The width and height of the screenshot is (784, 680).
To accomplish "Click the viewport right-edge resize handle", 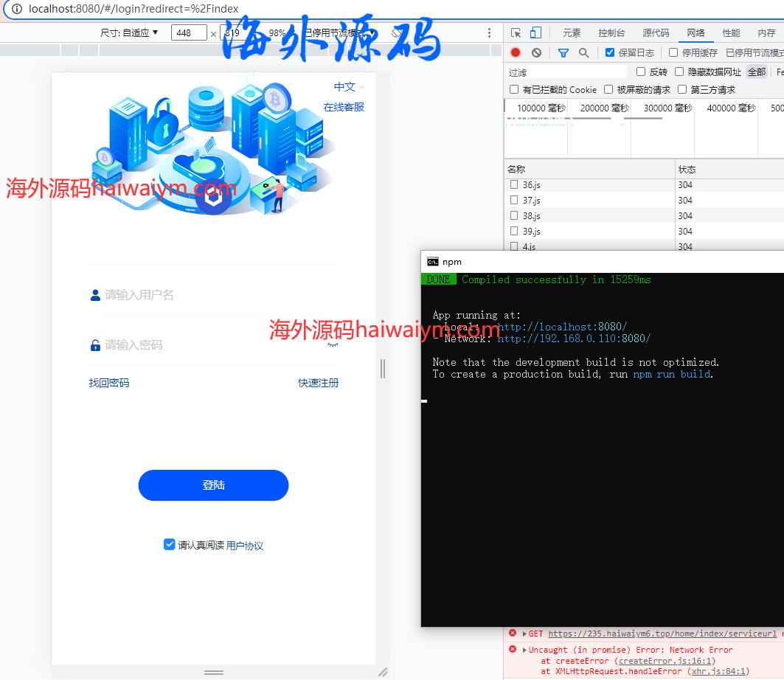I will tap(382, 369).
